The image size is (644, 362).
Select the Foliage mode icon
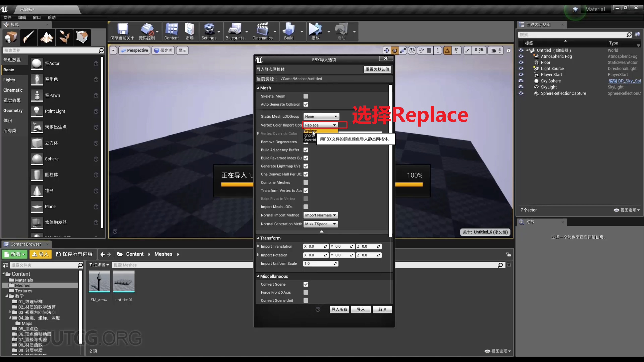pyautogui.click(x=64, y=37)
